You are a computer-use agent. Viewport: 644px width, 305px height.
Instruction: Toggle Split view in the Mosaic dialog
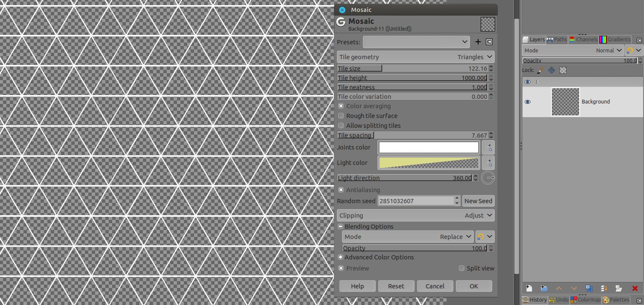(461, 268)
